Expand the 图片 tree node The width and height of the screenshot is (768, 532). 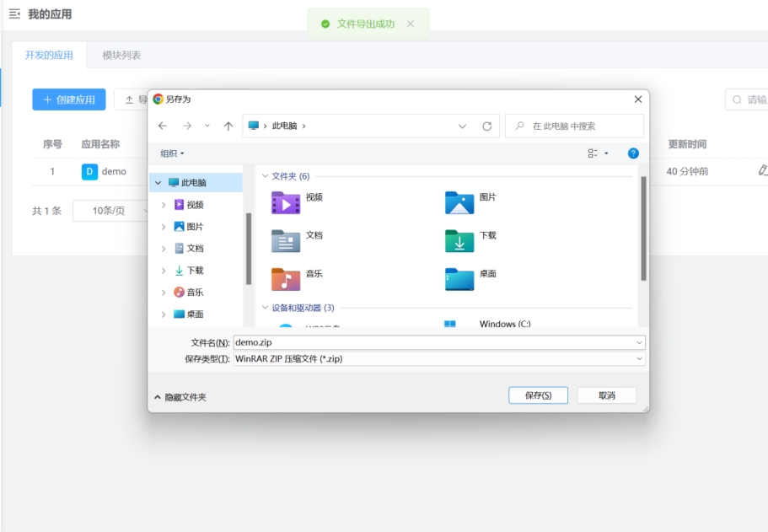tap(164, 227)
